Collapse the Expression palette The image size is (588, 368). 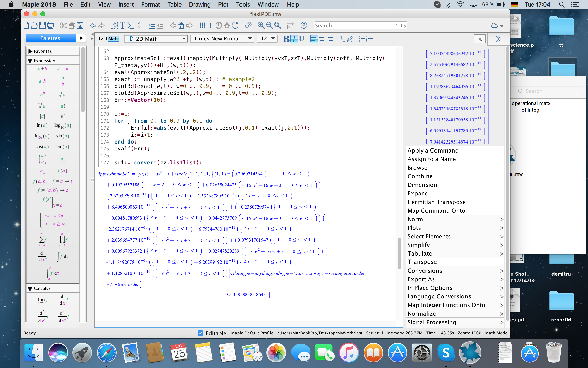(30, 61)
